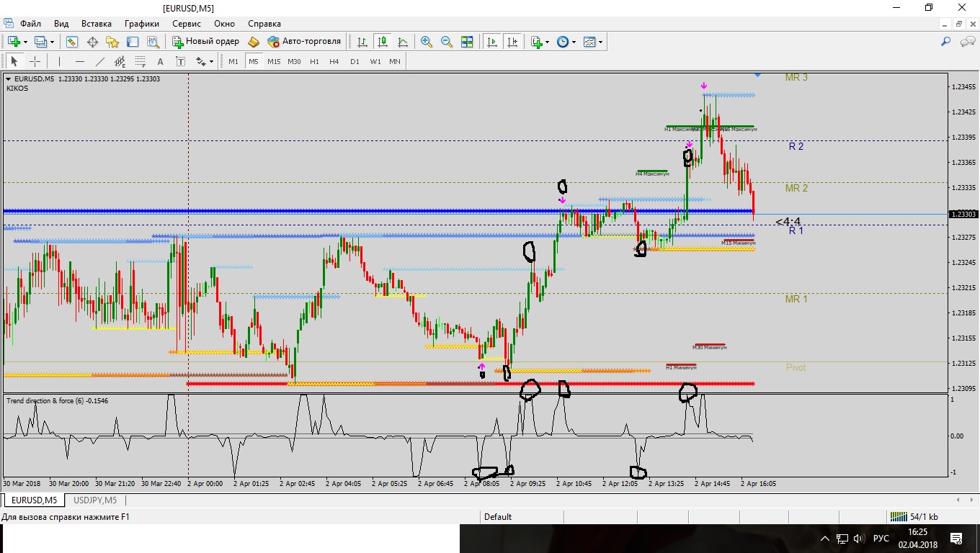Draw a vertical line tool
This screenshot has width=980, height=553.
pyautogui.click(x=59, y=61)
